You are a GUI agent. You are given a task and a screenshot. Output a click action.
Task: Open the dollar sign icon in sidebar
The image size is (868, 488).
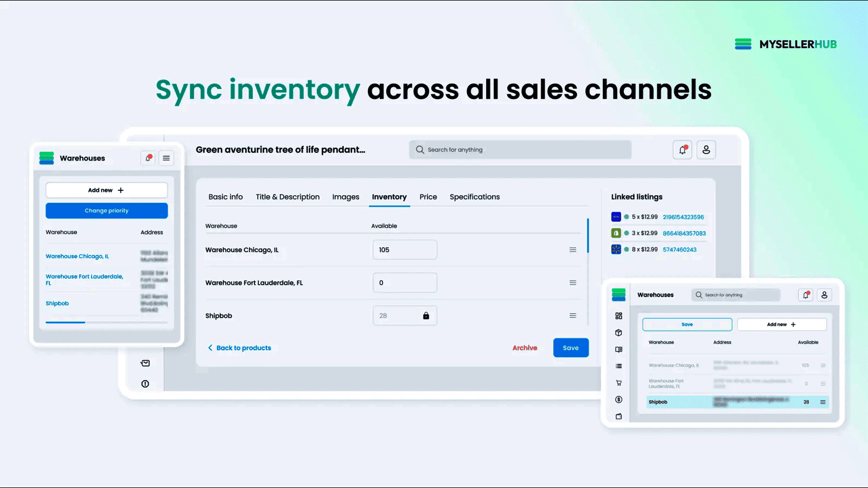(619, 400)
